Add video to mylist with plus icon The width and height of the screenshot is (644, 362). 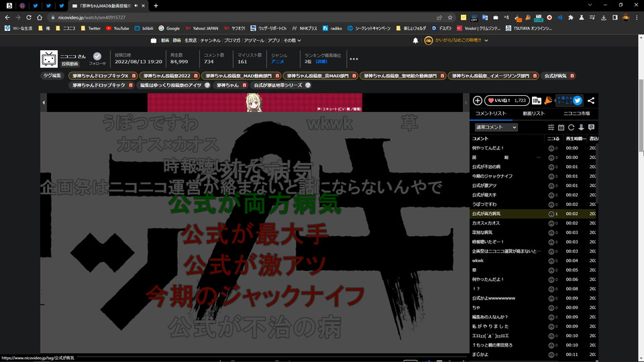tap(478, 101)
